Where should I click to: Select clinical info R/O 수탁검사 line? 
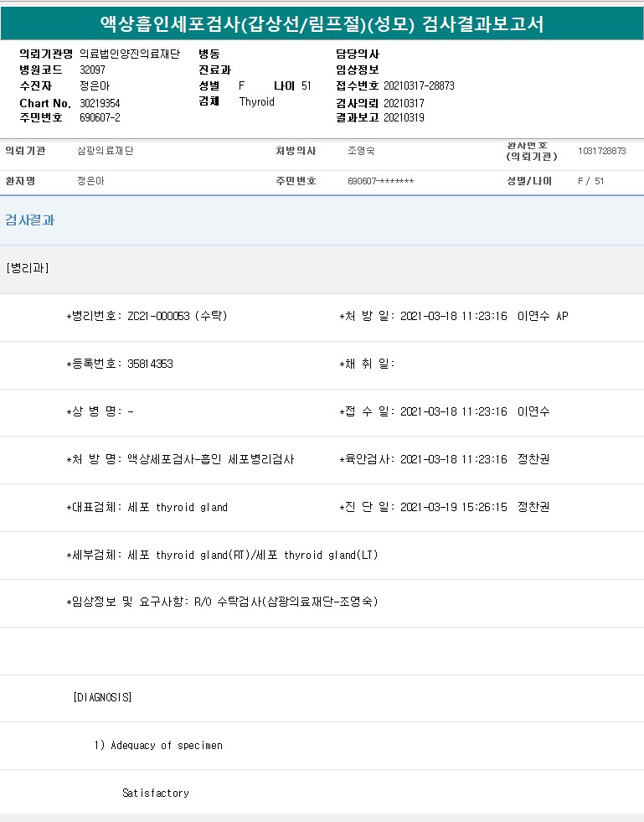222,602
